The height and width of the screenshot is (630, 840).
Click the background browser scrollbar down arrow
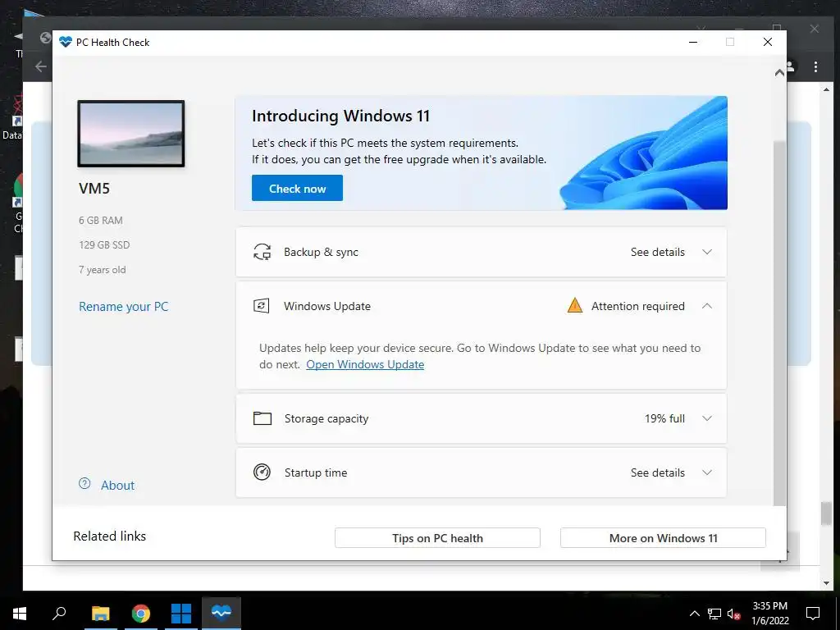point(826,583)
